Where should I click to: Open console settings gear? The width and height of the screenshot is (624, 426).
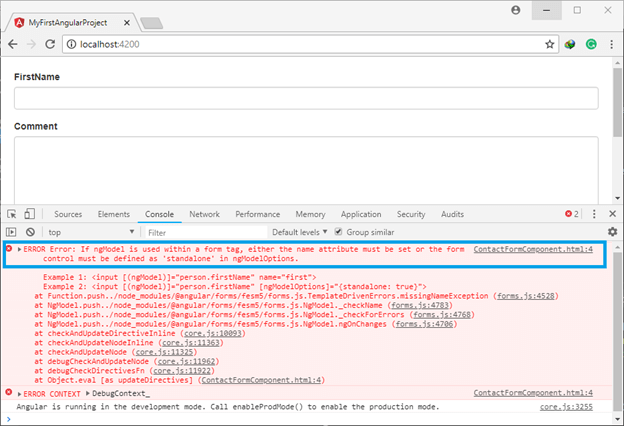[612, 232]
